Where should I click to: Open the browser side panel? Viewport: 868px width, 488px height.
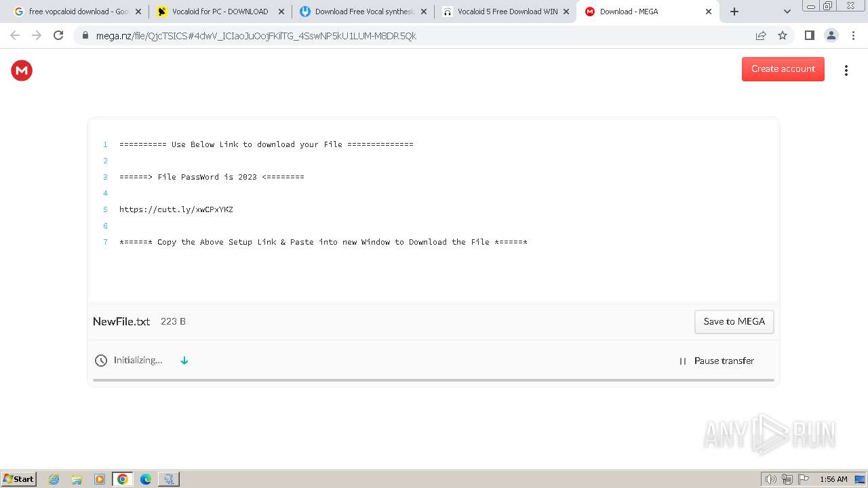coord(809,35)
